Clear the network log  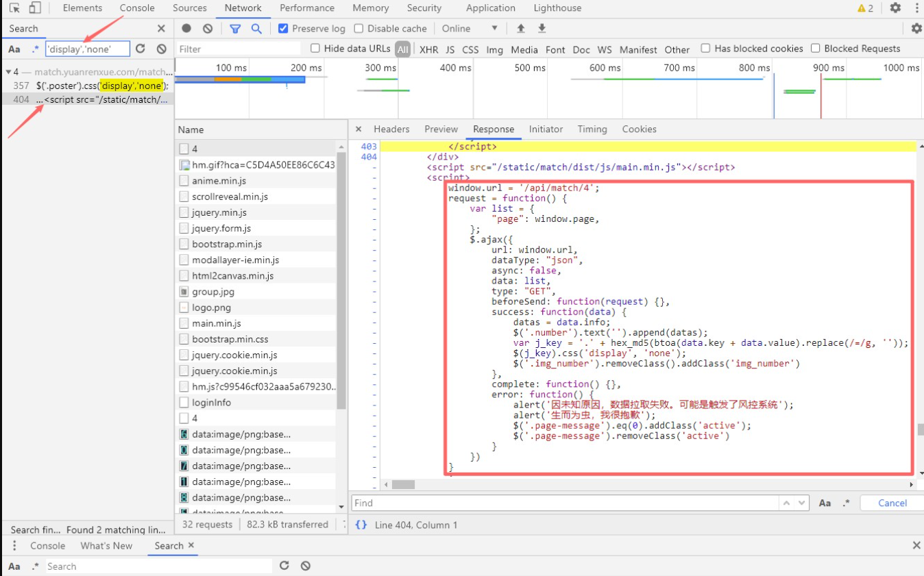[208, 29]
